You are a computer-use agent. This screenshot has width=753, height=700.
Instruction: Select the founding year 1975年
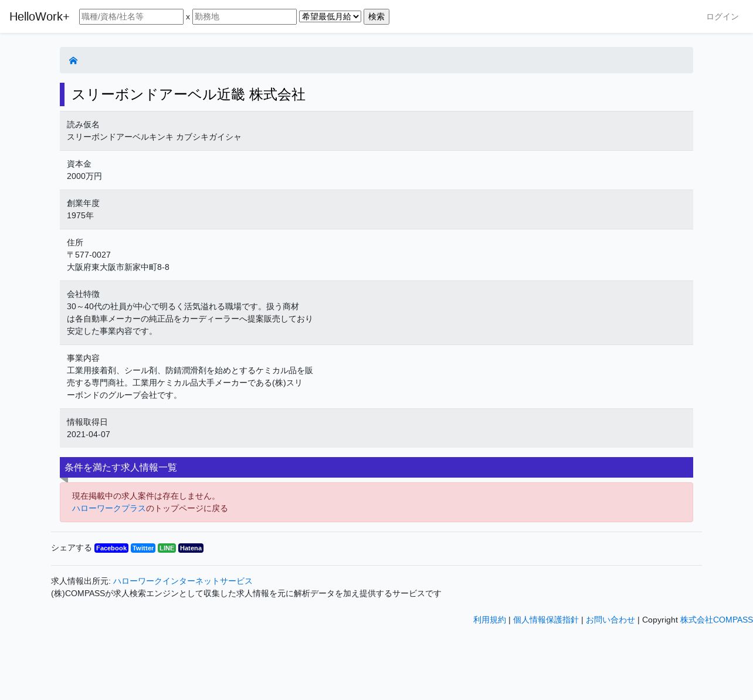click(80, 215)
